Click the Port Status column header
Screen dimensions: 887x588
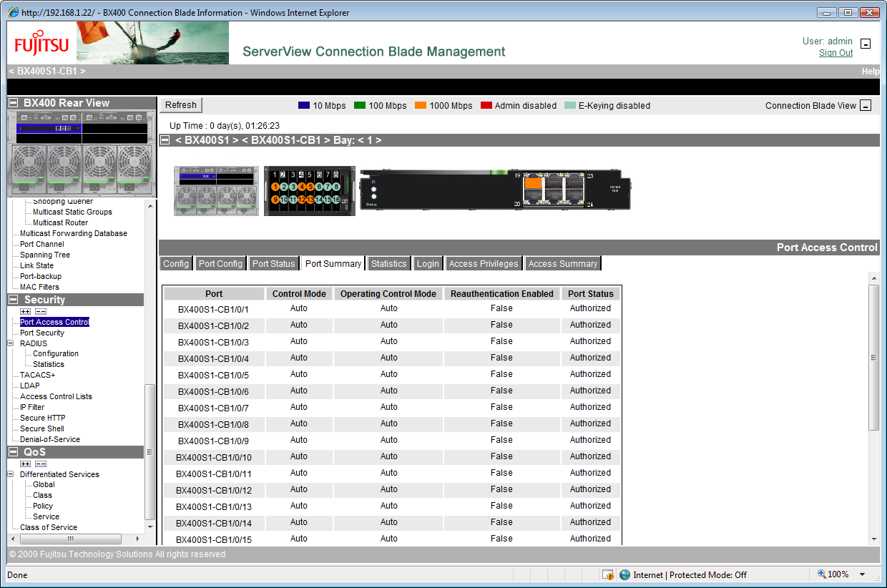pyautogui.click(x=591, y=293)
